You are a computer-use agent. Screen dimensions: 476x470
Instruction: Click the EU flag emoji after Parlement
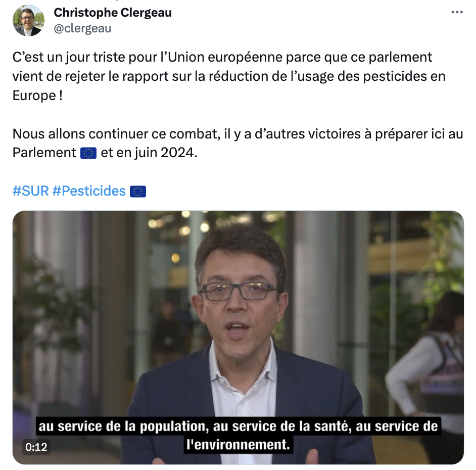pos(88,153)
